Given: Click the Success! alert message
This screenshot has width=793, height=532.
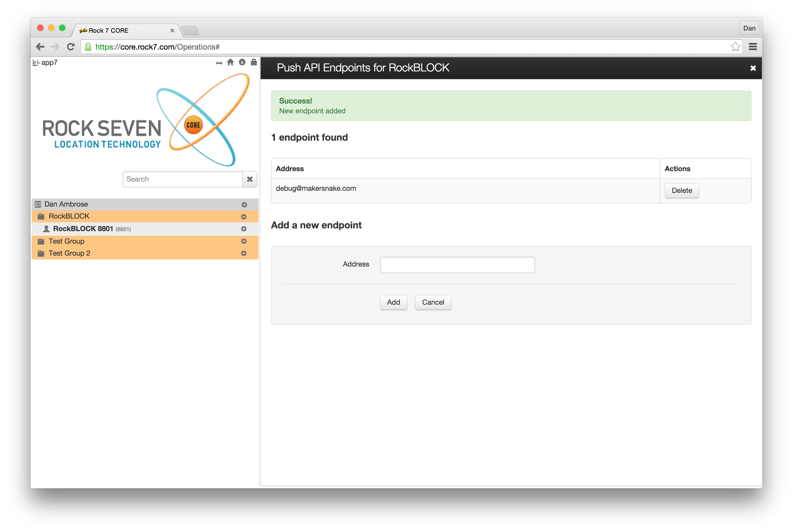Looking at the screenshot, I should (511, 105).
